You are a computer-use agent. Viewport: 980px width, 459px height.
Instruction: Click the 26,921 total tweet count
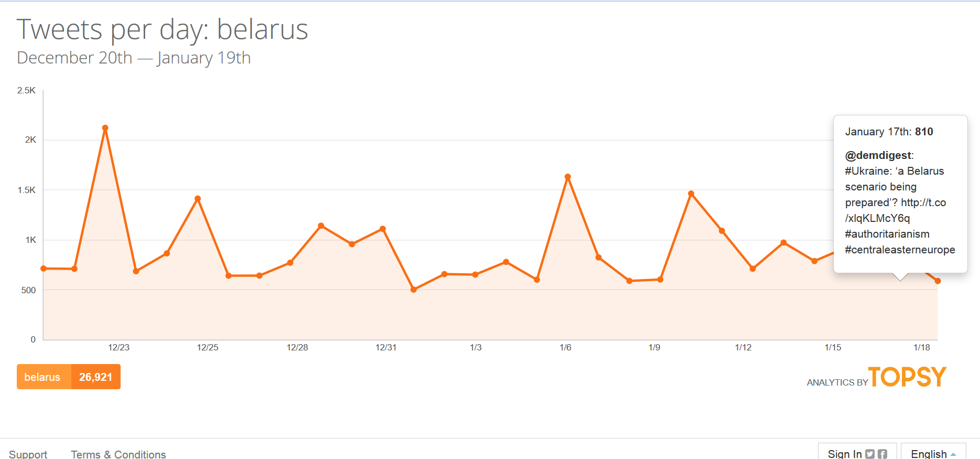coord(95,377)
